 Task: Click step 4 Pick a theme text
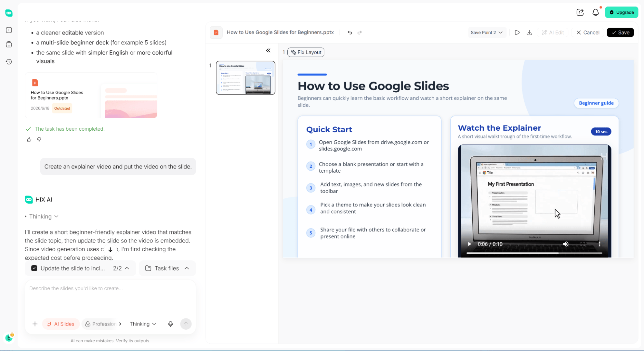[x=373, y=208]
